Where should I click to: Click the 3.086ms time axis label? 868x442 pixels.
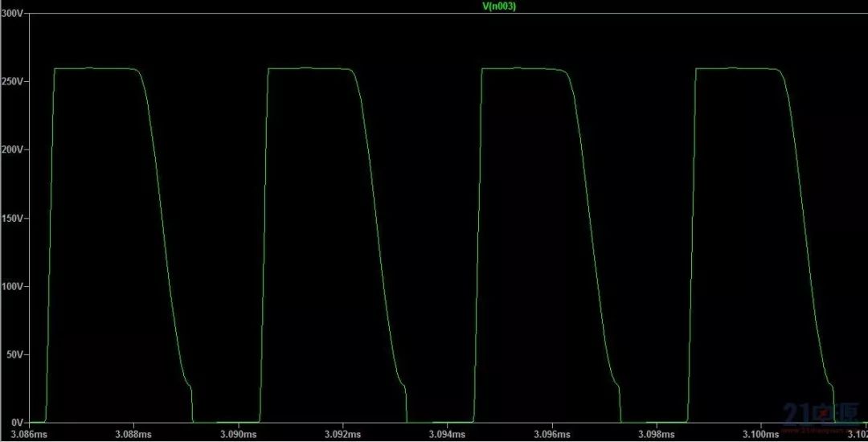point(30,434)
